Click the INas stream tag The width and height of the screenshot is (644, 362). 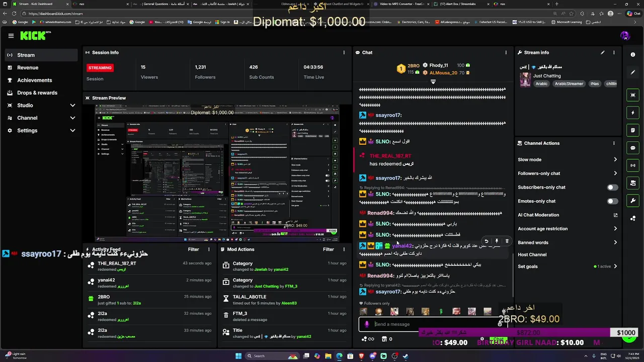click(595, 84)
